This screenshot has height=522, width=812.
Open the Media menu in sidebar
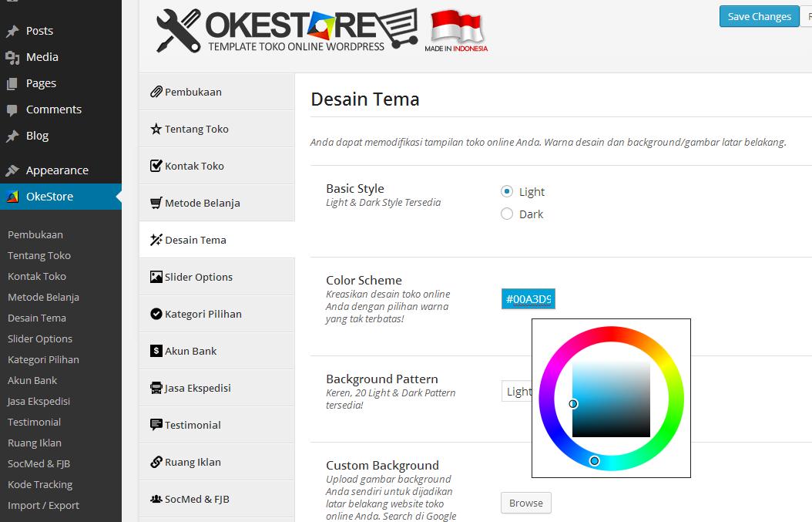click(42, 57)
